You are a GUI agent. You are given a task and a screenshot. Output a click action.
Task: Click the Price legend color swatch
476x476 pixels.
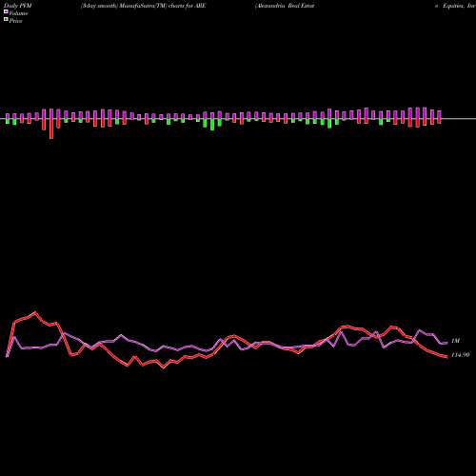point(6,20)
